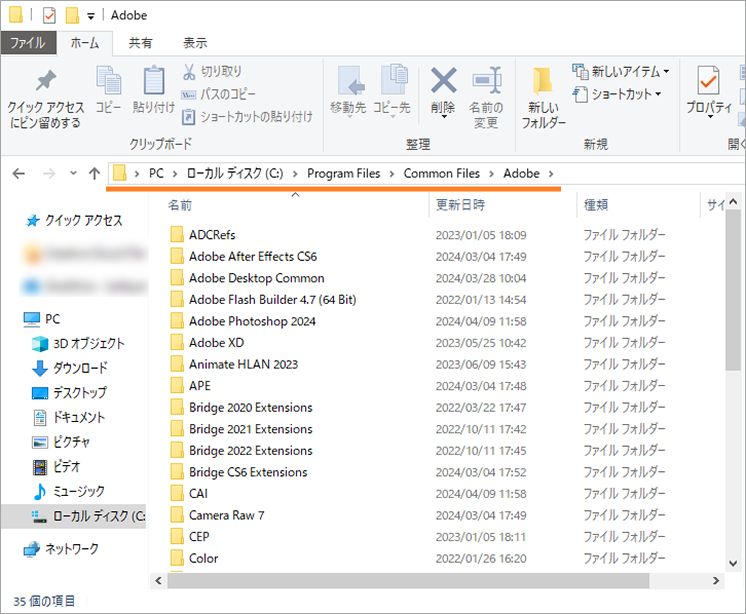Select the ADCRefs folder
Screen dimensions: 746x614
[212, 235]
